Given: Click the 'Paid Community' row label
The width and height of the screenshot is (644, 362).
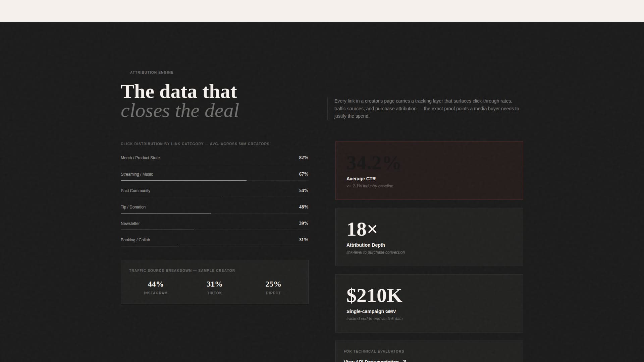Looking at the screenshot, I should click(x=136, y=191).
